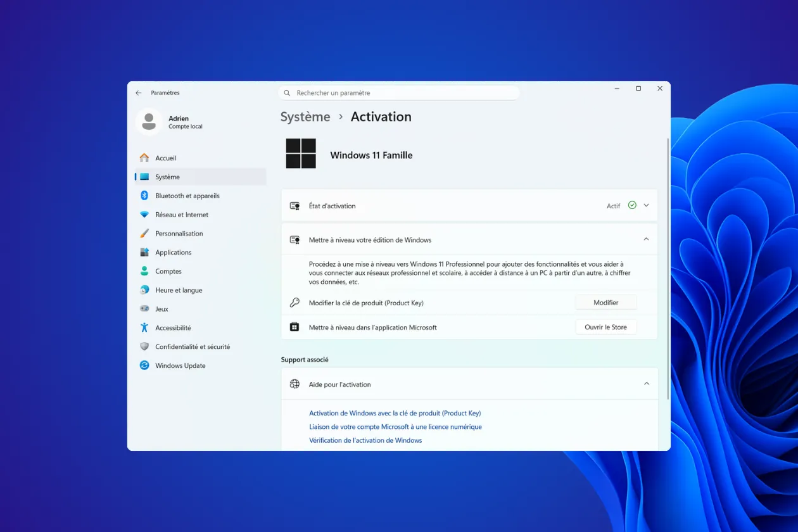Click the Système breadcrumb
The image size is (798, 532).
[x=305, y=117]
